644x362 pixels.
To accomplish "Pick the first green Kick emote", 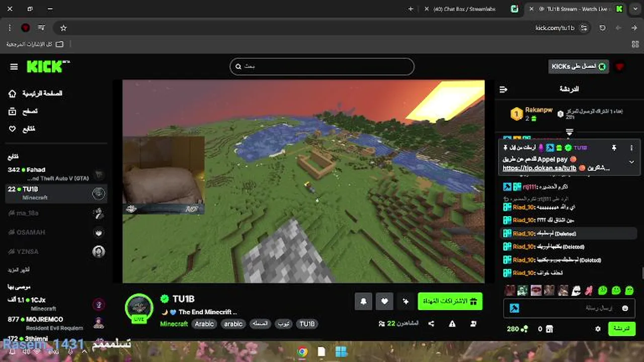I will [x=603, y=290].
